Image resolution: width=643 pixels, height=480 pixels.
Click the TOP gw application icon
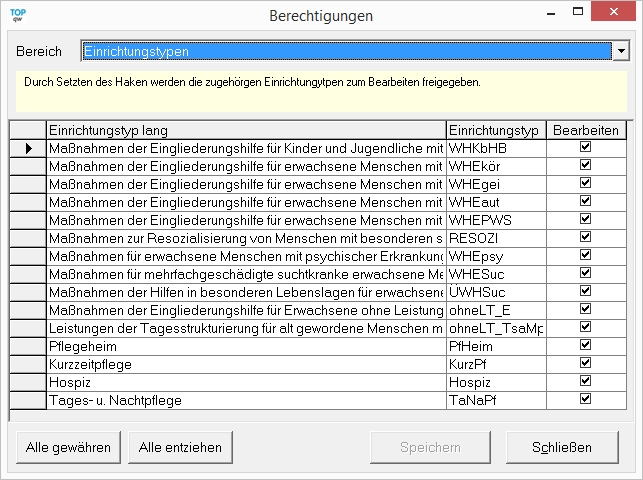[17, 15]
